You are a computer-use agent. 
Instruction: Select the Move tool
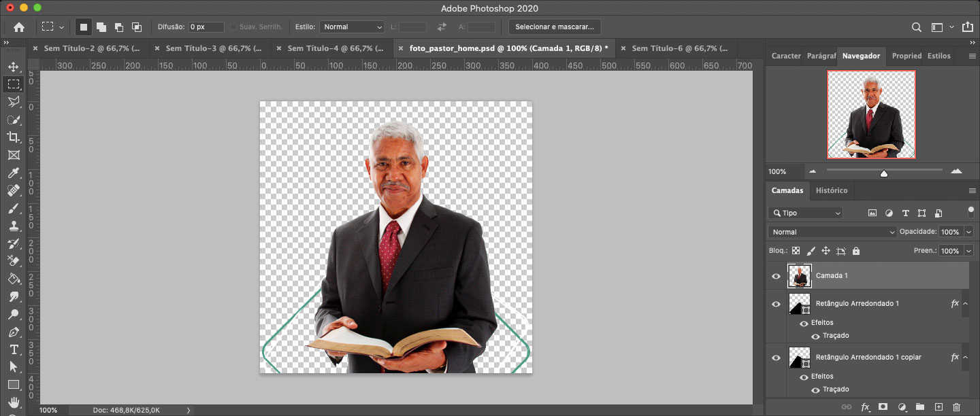pos(13,67)
